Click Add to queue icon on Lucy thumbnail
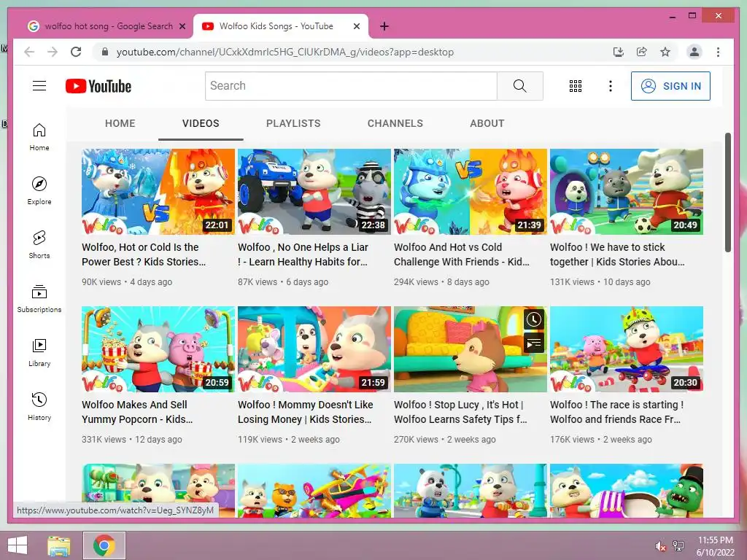 (x=534, y=343)
